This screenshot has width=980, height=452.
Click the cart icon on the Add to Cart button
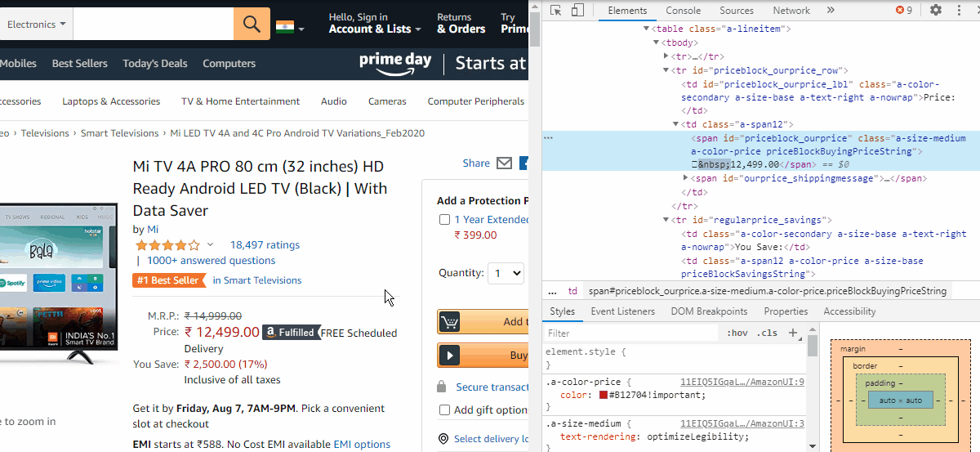click(449, 321)
